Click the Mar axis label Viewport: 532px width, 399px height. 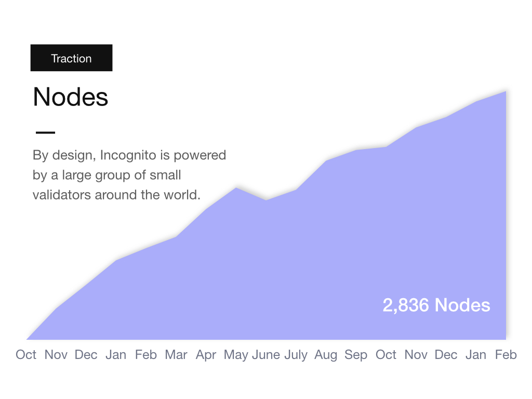pos(176,354)
